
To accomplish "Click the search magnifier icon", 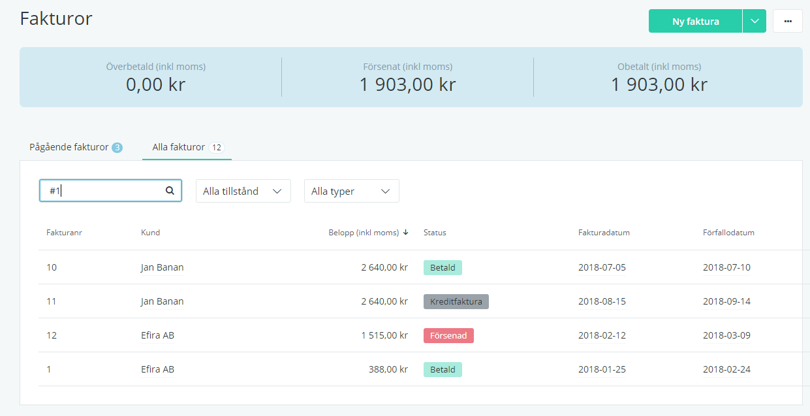I will coord(170,190).
